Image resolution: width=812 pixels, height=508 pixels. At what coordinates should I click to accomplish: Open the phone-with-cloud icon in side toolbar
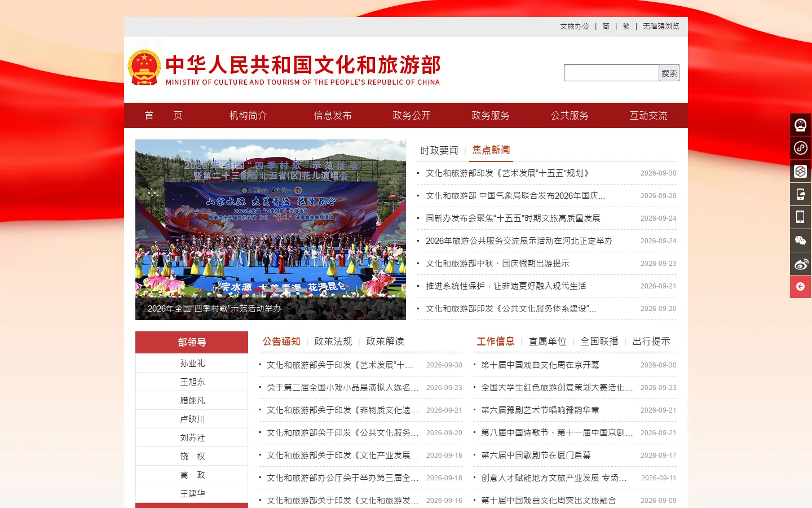(800, 194)
